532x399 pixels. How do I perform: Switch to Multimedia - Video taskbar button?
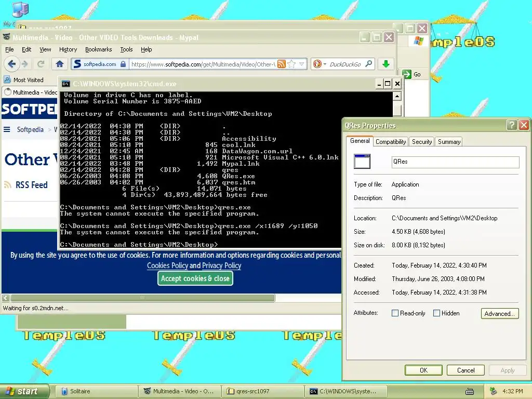180,391
